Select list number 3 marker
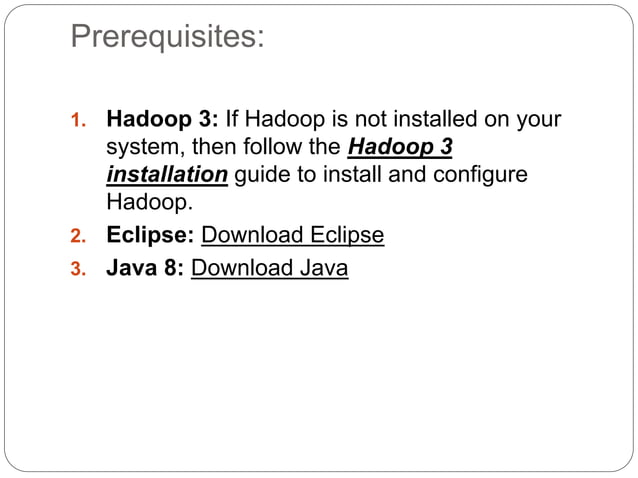Viewport: 638px width, 478px height. (x=78, y=269)
